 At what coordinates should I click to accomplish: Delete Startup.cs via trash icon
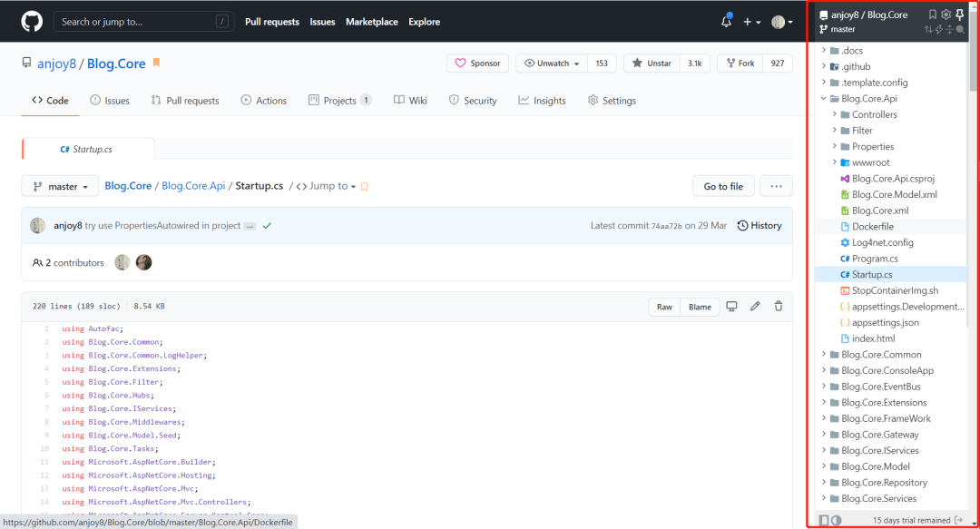pyautogui.click(x=778, y=307)
